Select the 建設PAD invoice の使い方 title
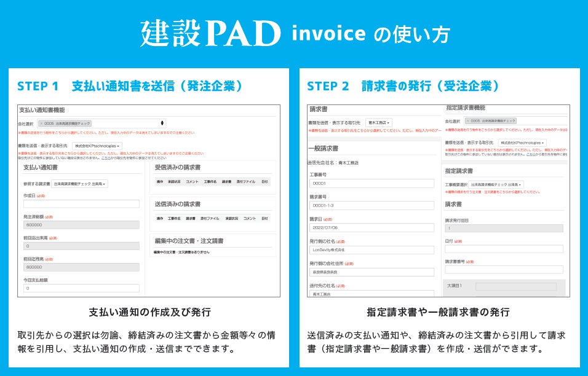588x376 pixels. pos(295,33)
